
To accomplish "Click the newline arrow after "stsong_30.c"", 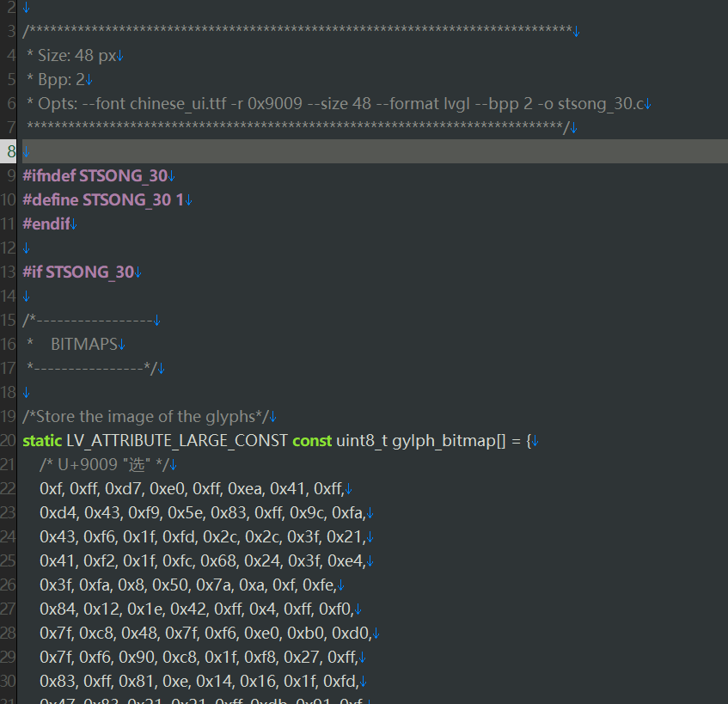I will [648, 103].
